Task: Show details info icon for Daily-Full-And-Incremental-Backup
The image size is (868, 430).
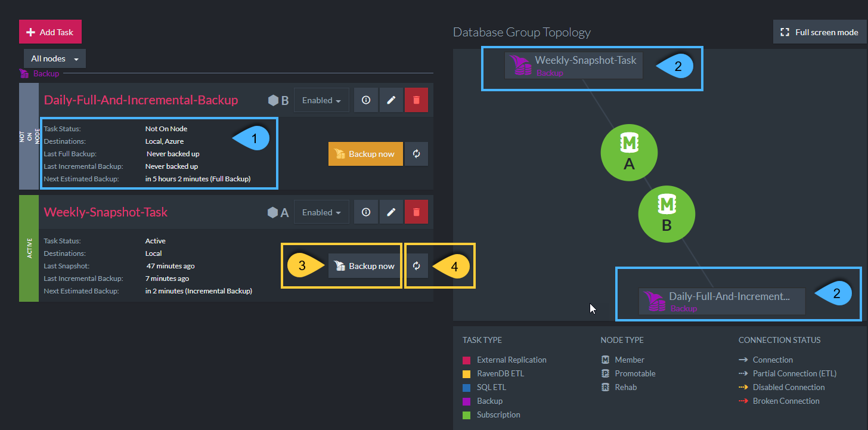Action: click(x=366, y=100)
